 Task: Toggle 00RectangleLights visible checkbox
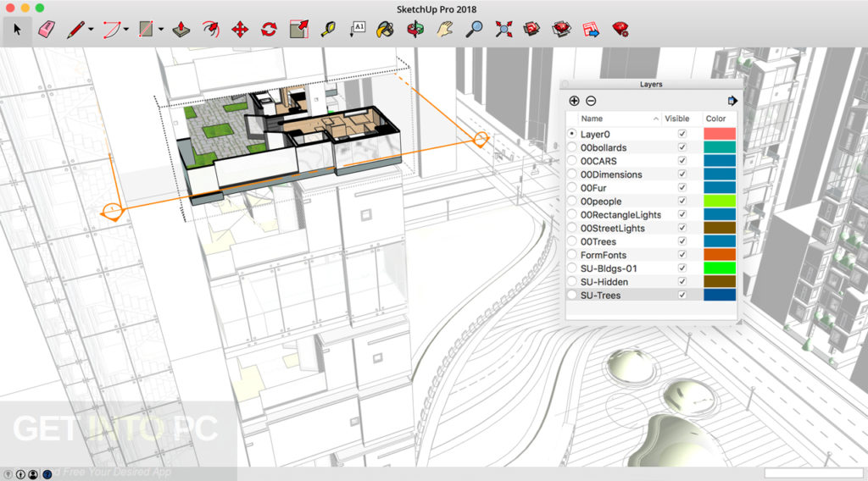point(682,214)
